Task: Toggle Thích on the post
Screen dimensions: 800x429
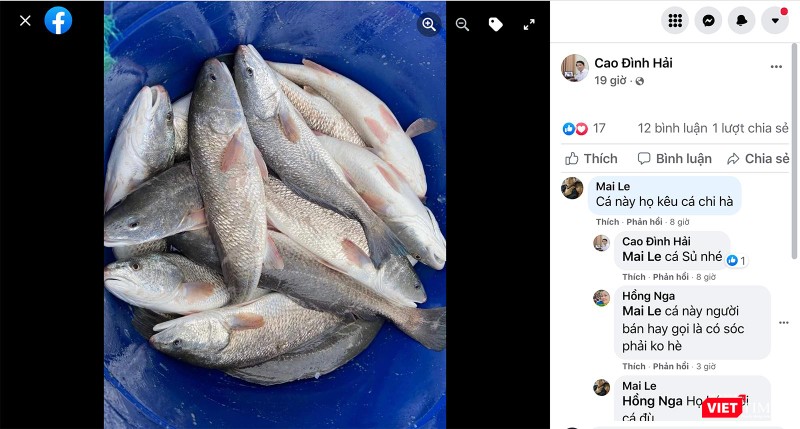Action: pyautogui.click(x=591, y=159)
